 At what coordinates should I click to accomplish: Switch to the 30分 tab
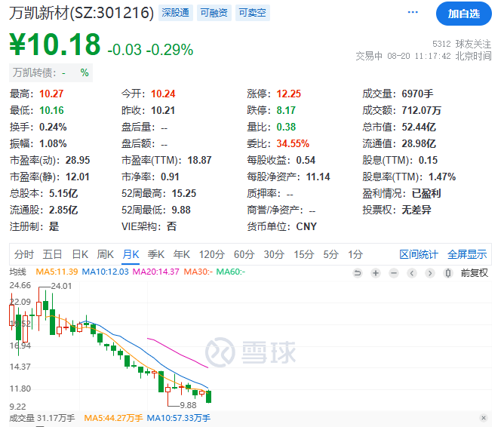[274, 254]
